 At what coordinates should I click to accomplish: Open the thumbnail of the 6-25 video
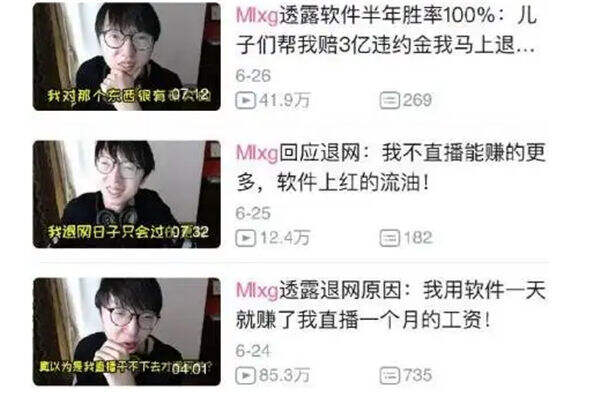point(127,194)
